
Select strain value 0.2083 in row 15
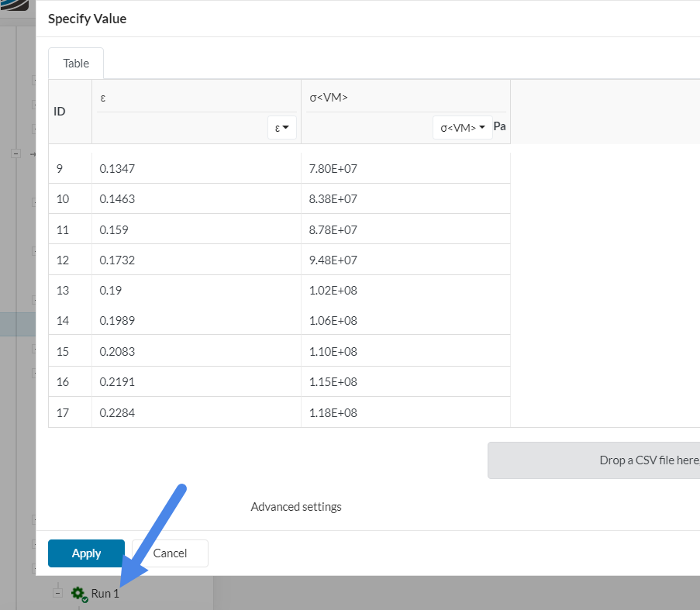[196, 351]
